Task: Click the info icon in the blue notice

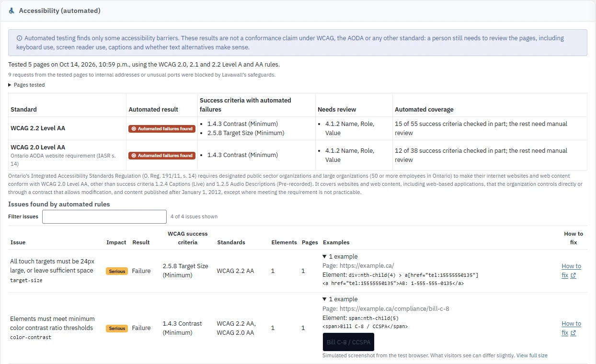Action: 19,38
